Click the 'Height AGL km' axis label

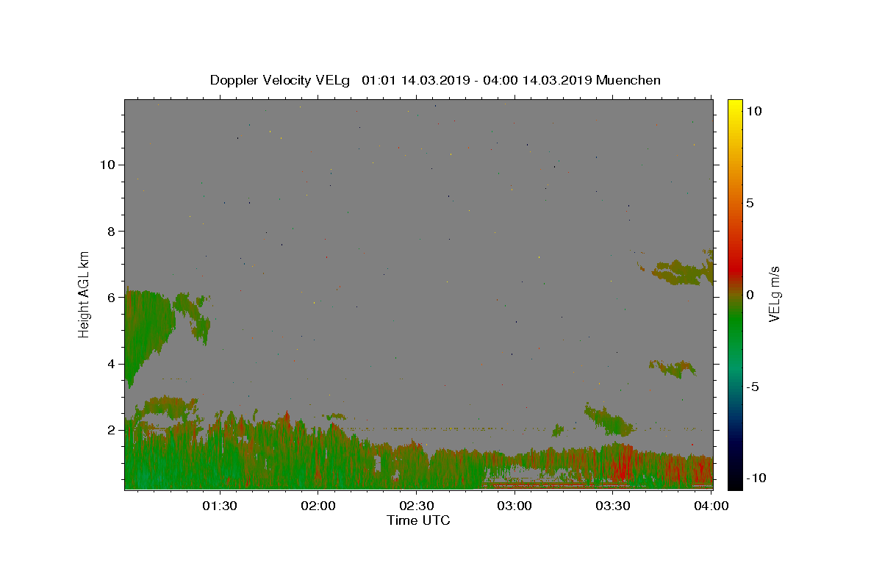coord(85,294)
